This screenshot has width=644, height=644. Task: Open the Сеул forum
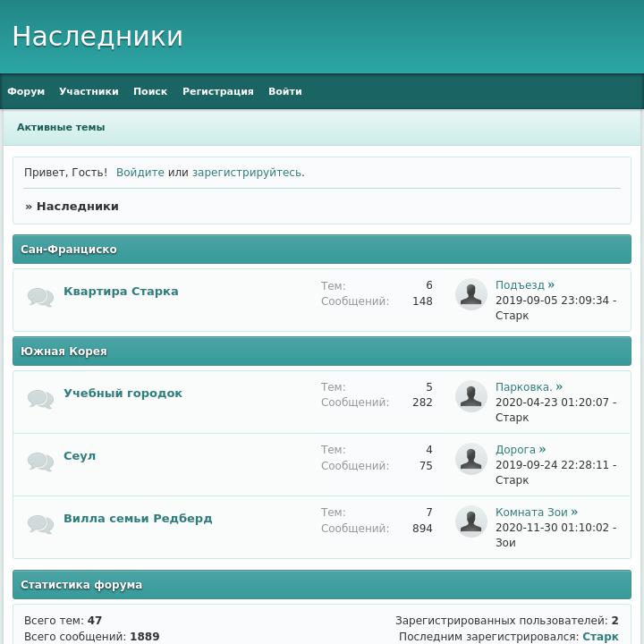[80, 456]
